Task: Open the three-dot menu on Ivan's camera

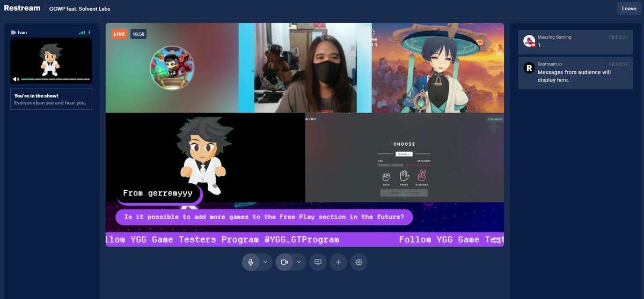Action: [89, 33]
